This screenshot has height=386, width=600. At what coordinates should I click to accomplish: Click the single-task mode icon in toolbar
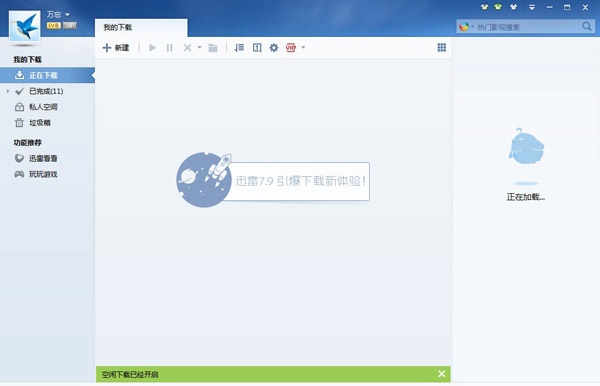tap(257, 48)
